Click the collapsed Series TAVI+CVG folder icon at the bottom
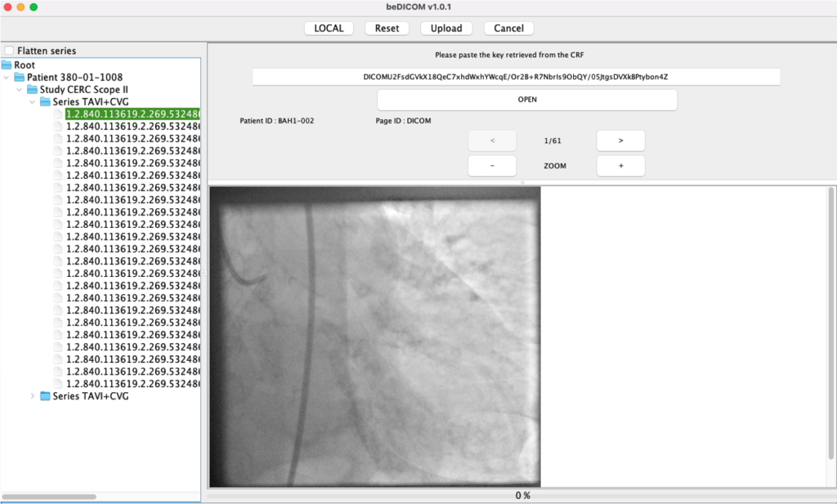The height and width of the screenshot is (504, 837). point(46,396)
